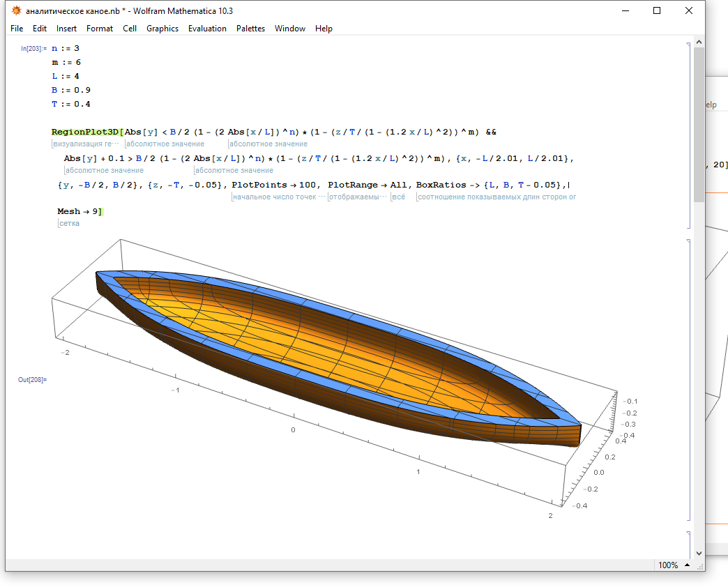Open the Format menu
728x587 pixels.
[x=100, y=29]
